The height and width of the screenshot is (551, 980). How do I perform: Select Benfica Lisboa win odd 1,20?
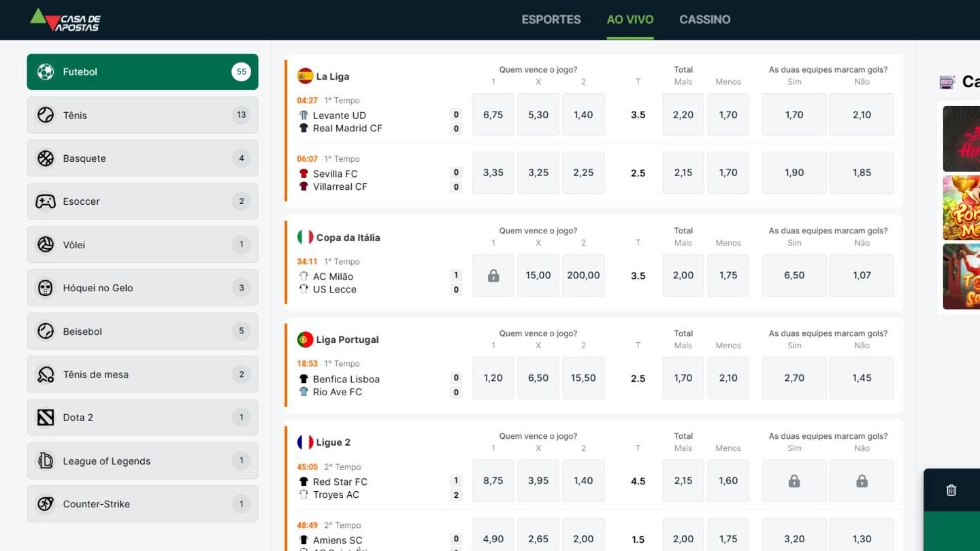click(x=493, y=378)
